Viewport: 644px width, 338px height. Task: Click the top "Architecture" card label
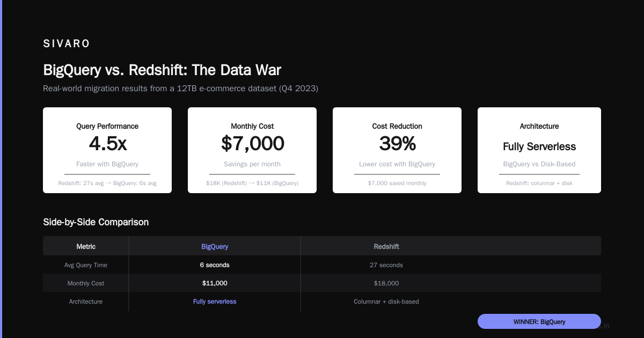click(539, 126)
